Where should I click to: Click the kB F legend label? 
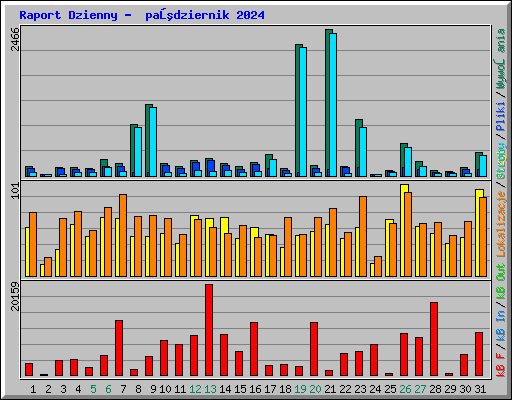(501, 365)
